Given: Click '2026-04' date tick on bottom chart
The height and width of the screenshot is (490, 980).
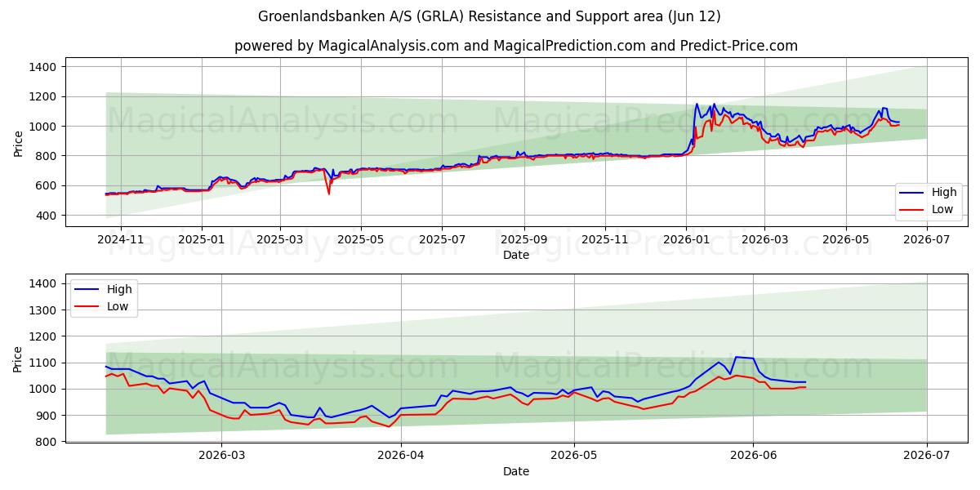Looking at the screenshot, I should pos(401,457).
